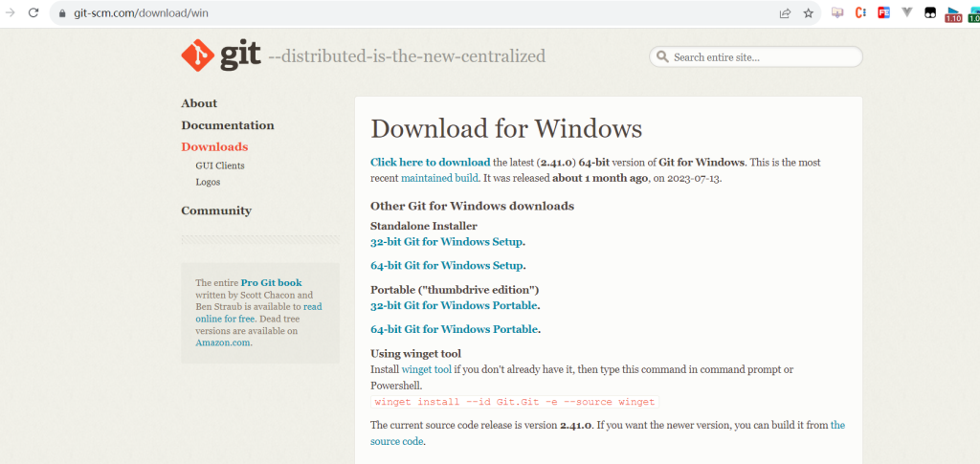The height and width of the screenshot is (464, 980).
Task: Click the winget install command text
Action: (515, 402)
